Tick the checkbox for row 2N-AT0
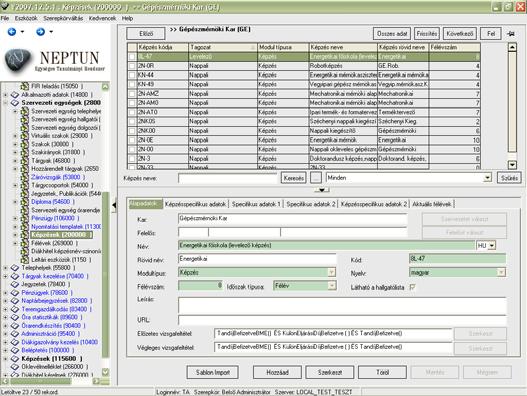Screen dimensions: 527x396 (132, 113)
